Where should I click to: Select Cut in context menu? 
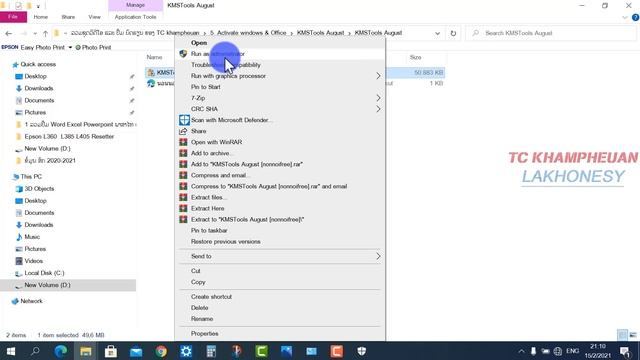click(196, 271)
